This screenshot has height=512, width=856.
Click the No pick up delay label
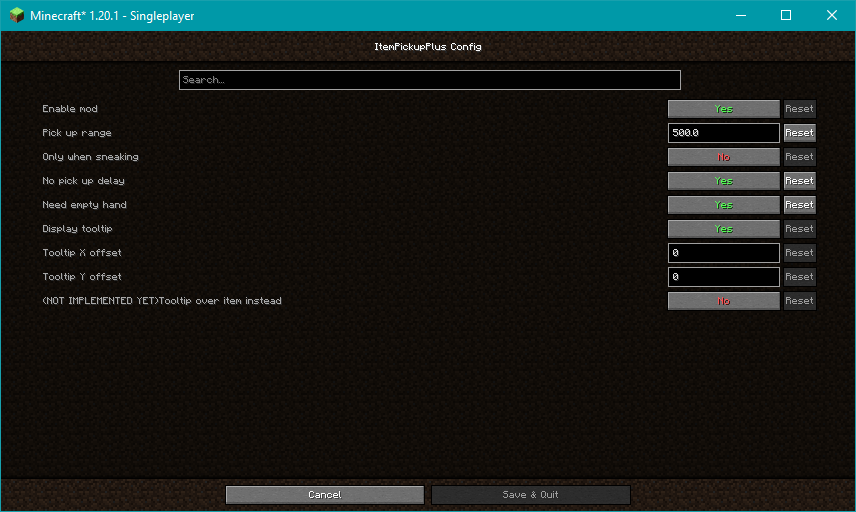[x=84, y=181]
